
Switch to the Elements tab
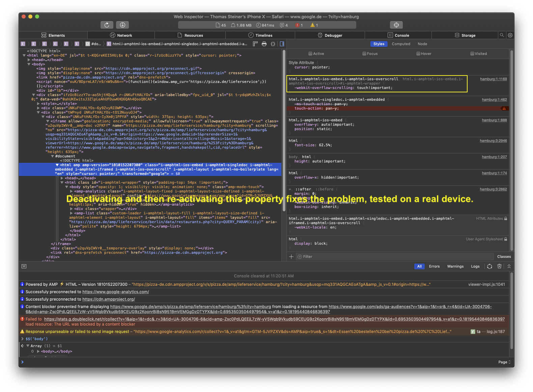(x=53, y=35)
